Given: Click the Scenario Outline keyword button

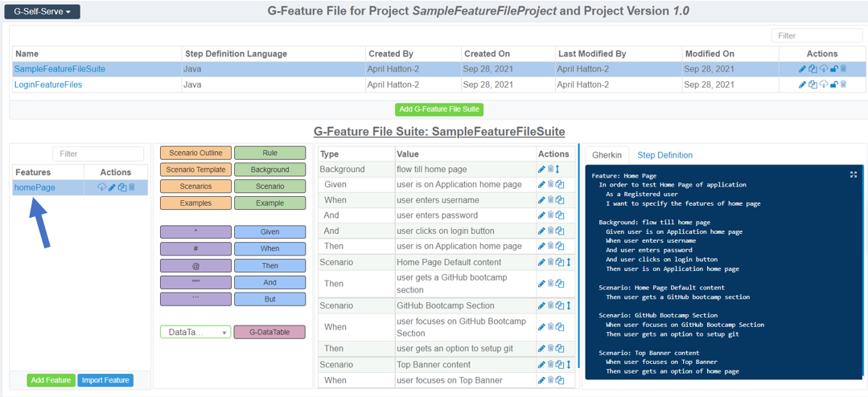Looking at the screenshot, I should [x=195, y=153].
